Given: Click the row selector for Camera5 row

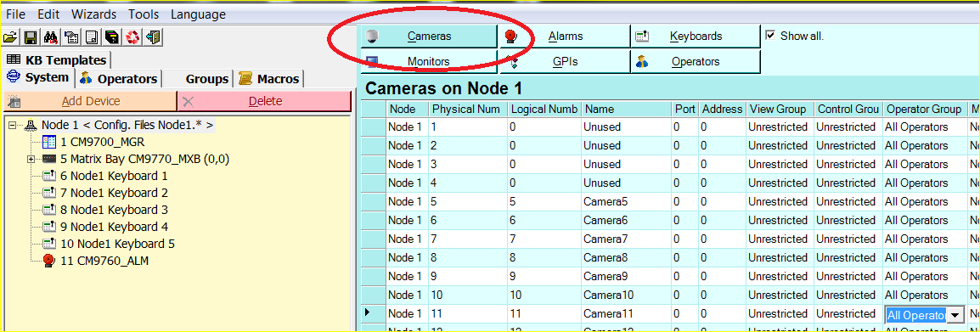Looking at the screenshot, I should click(374, 202).
